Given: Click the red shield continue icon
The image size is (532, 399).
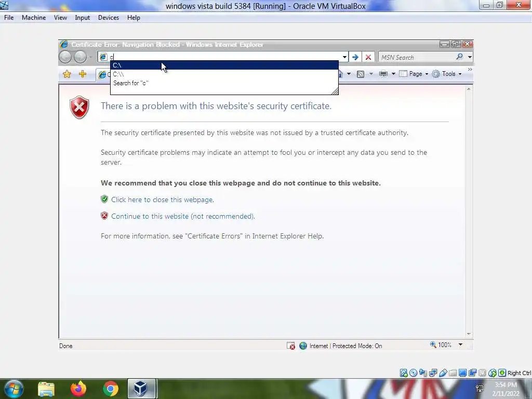Looking at the screenshot, I should pyautogui.click(x=104, y=216).
